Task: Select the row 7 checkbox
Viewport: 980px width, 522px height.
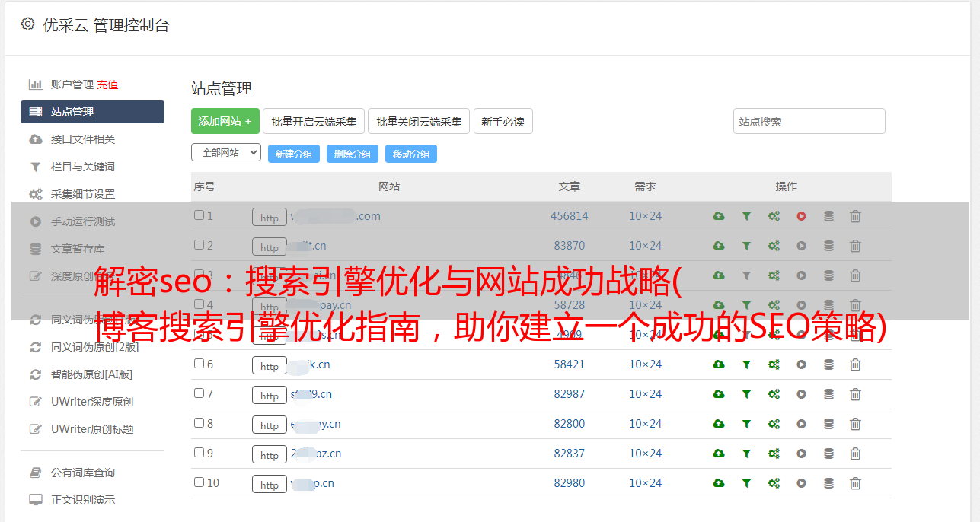Action: (x=199, y=393)
